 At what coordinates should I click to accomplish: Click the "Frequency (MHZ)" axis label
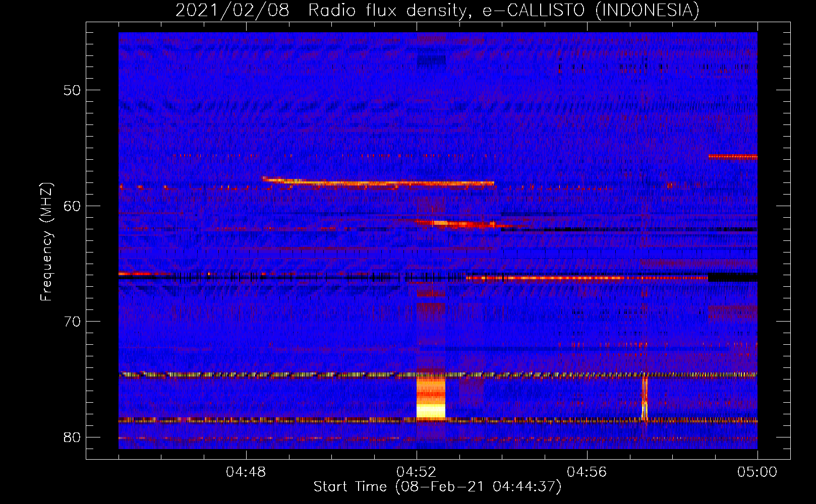click(46, 242)
